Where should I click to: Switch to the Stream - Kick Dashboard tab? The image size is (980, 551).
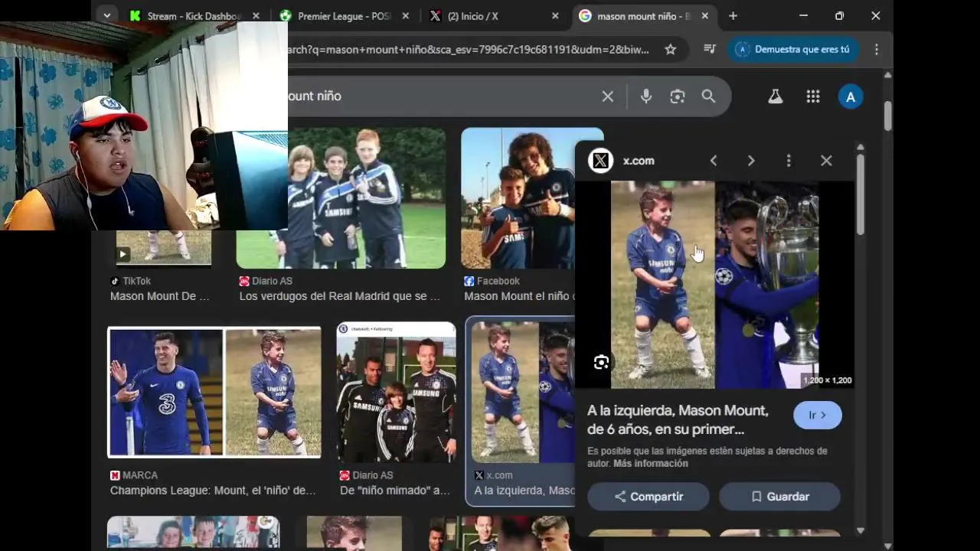point(195,16)
